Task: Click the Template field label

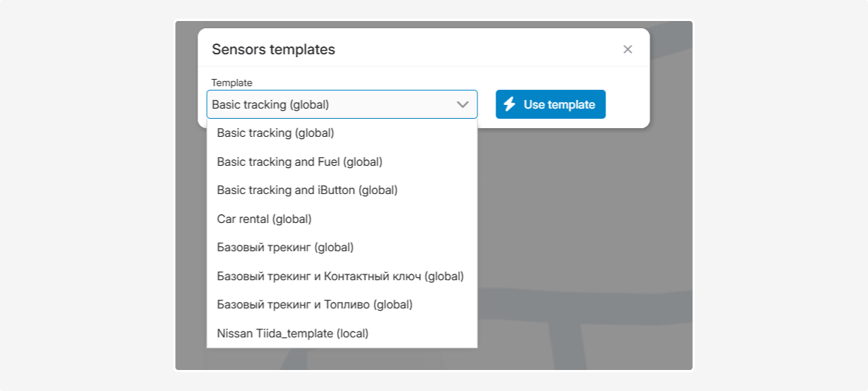Action: point(231,83)
